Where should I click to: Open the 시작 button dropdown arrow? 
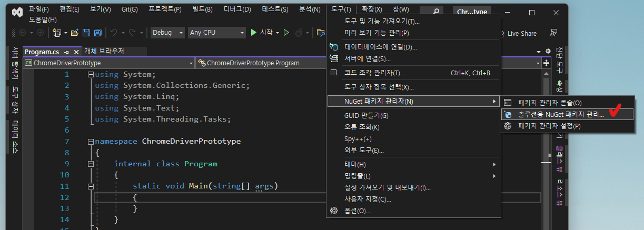[277, 33]
